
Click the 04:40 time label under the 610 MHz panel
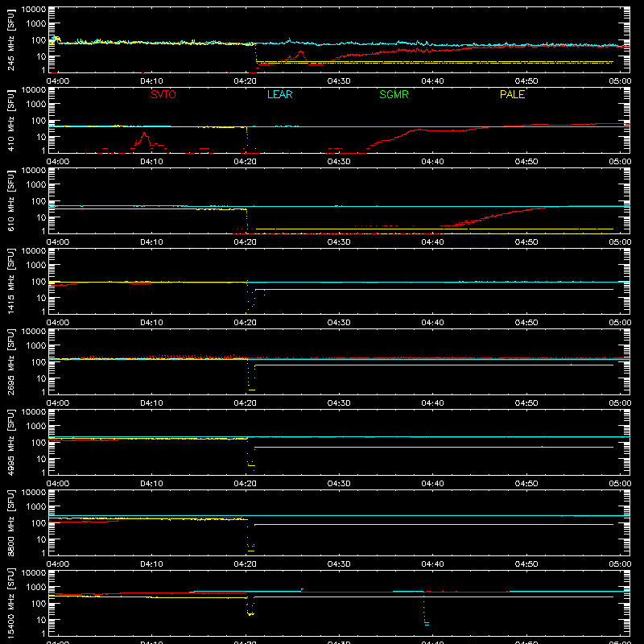click(432, 242)
